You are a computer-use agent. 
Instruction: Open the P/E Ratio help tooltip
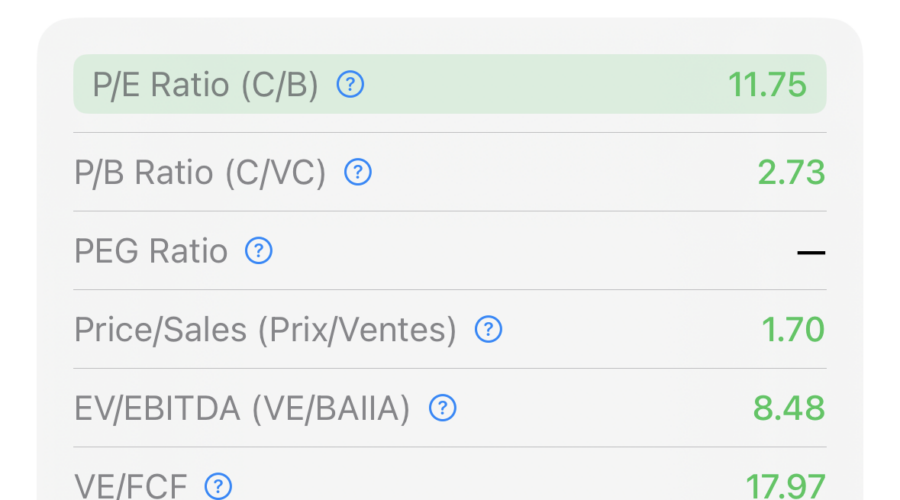350,85
